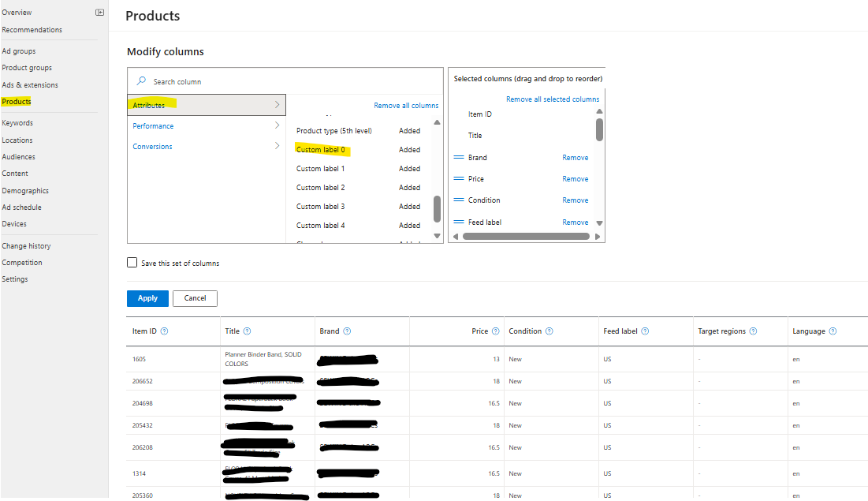
Task: Open help icon next to Brand header
Action: 347,331
